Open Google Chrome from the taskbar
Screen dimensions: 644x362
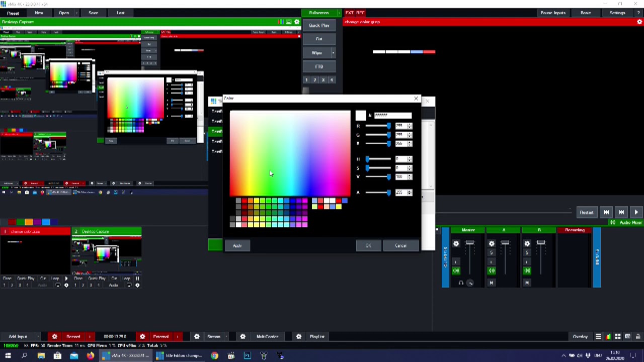point(214,356)
